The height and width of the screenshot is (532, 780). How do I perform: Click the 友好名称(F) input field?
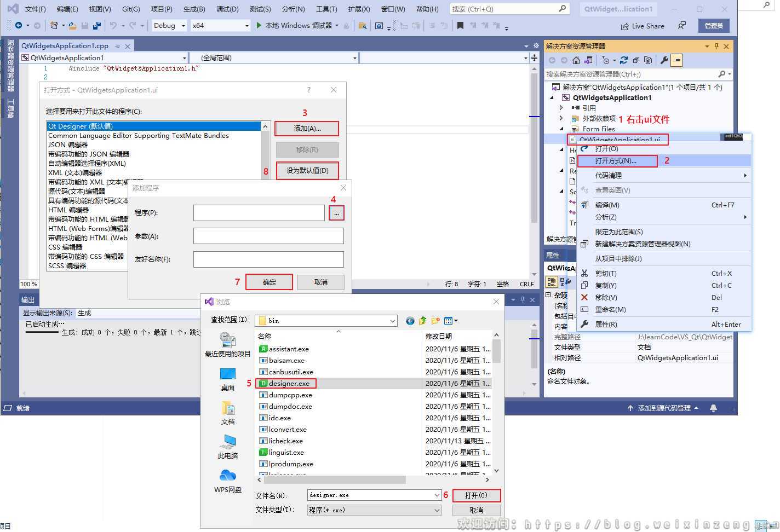click(x=268, y=259)
